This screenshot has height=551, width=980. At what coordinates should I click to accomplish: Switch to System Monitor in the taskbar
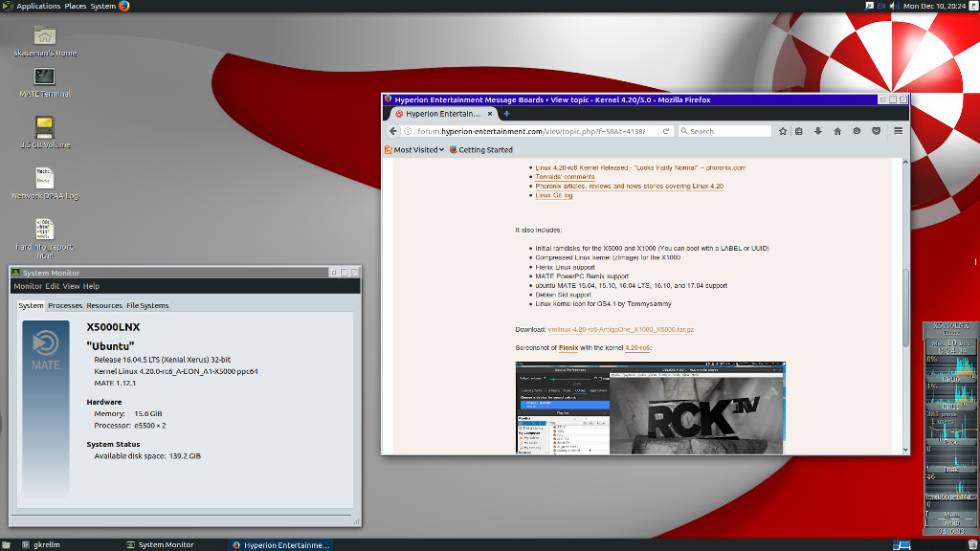click(x=161, y=544)
